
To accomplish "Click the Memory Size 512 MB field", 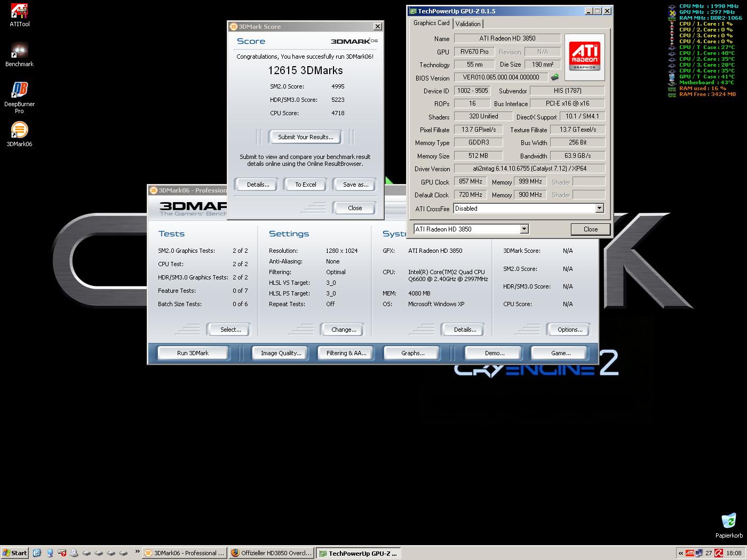I will 478,156.
